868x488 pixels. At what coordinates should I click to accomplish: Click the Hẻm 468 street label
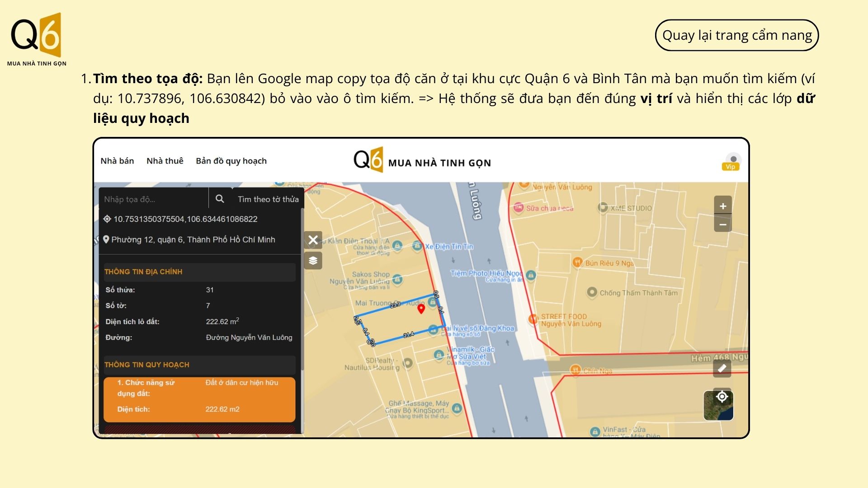(719, 358)
